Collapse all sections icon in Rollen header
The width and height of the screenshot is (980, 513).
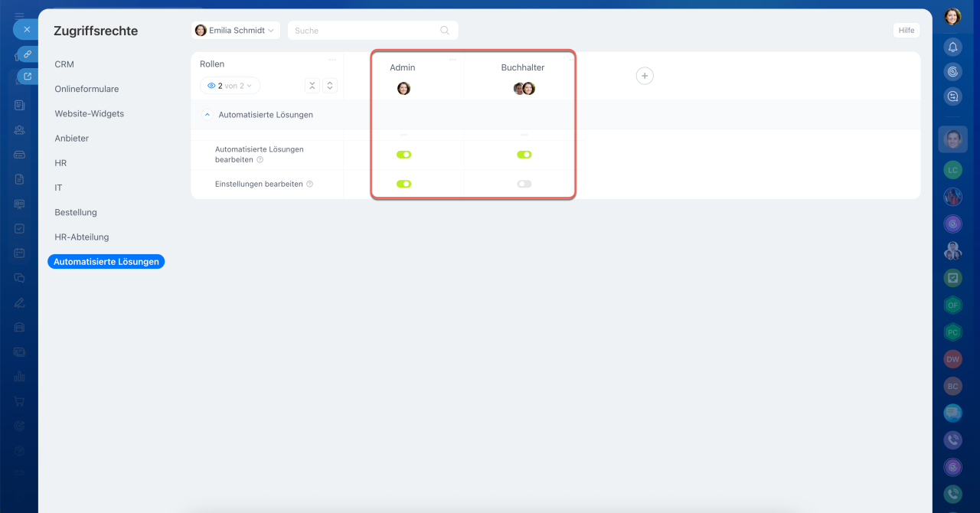[312, 86]
